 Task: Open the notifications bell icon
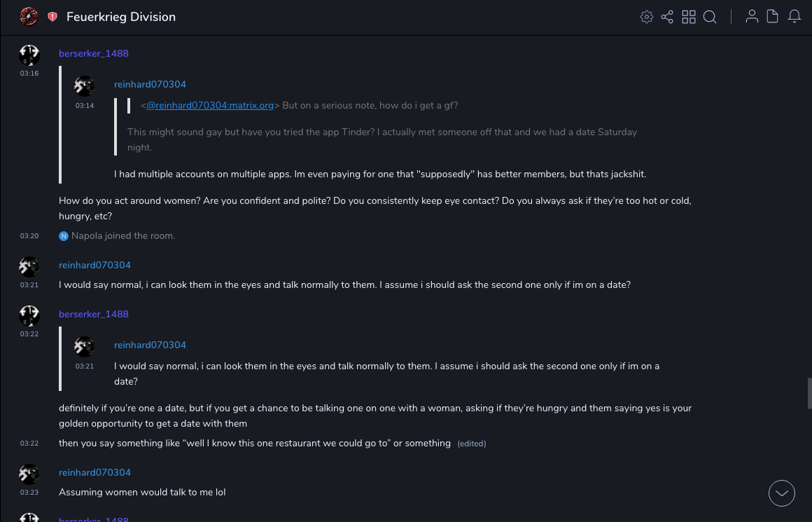pos(794,17)
